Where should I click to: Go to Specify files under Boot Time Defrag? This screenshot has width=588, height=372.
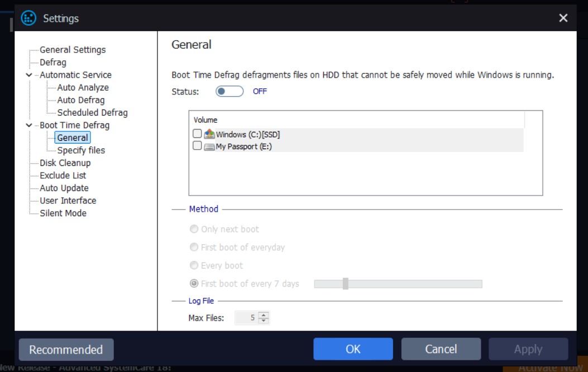(81, 150)
